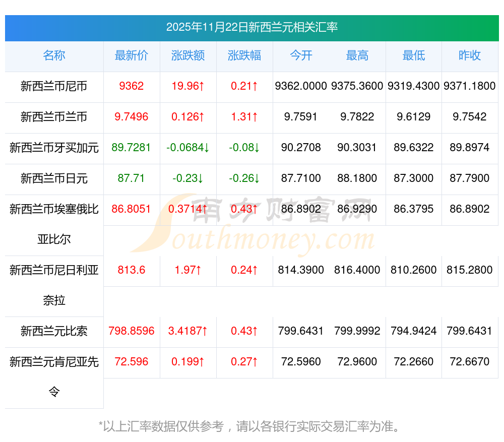The width and height of the screenshot is (504, 442).
Task: Click the 今开 column header
Action: (x=301, y=56)
